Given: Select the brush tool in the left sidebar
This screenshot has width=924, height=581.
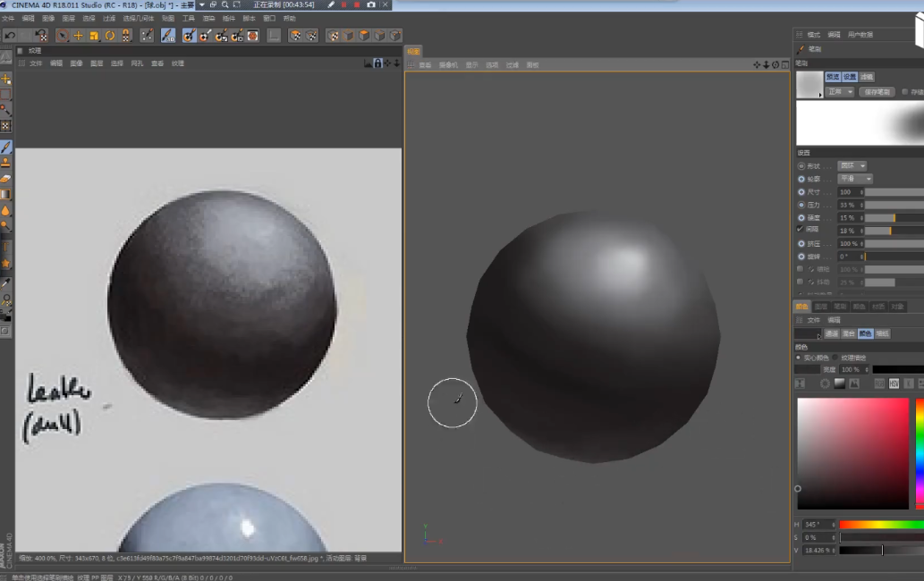Looking at the screenshot, I should pos(5,147).
